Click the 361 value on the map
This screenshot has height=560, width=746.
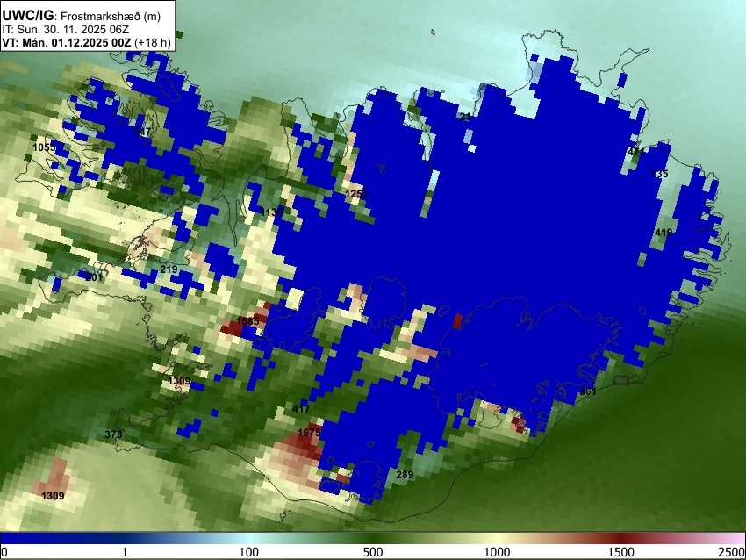pyautogui.click(x=588, y=391)
